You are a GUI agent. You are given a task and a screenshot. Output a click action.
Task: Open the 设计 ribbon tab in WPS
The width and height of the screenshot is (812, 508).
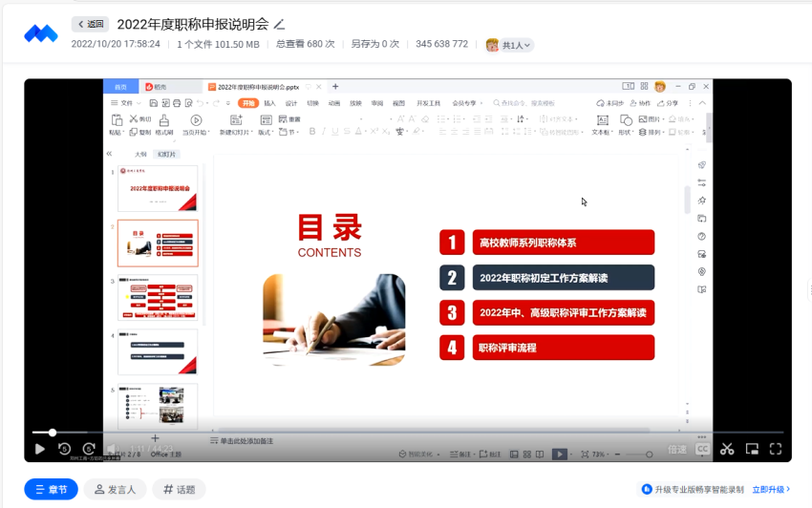pos(291,103)
